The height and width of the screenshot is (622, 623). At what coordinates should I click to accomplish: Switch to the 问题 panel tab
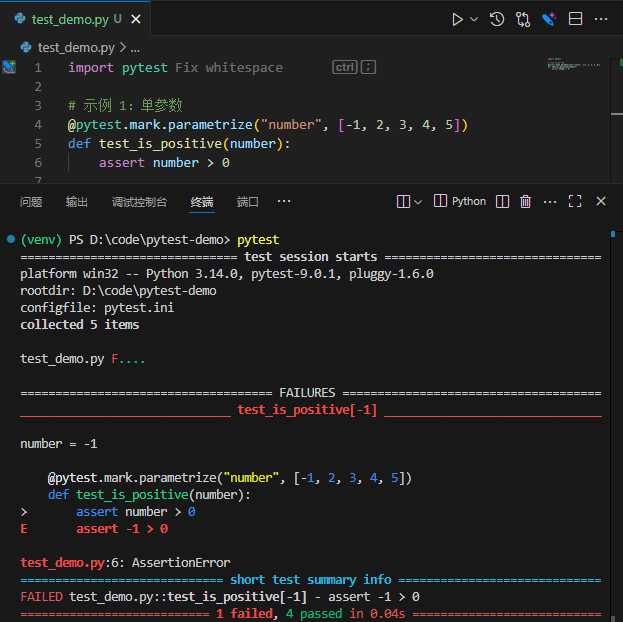[31, 202]
